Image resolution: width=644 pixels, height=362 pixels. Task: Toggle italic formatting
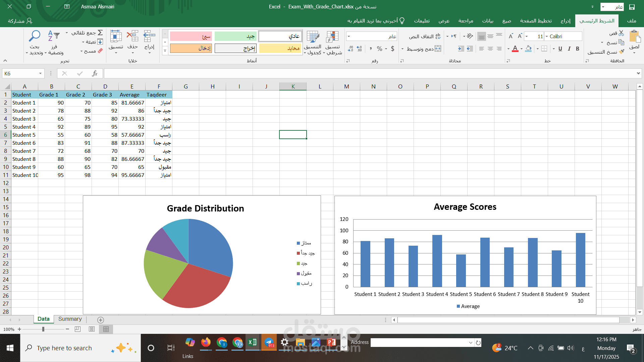point(569,49)
